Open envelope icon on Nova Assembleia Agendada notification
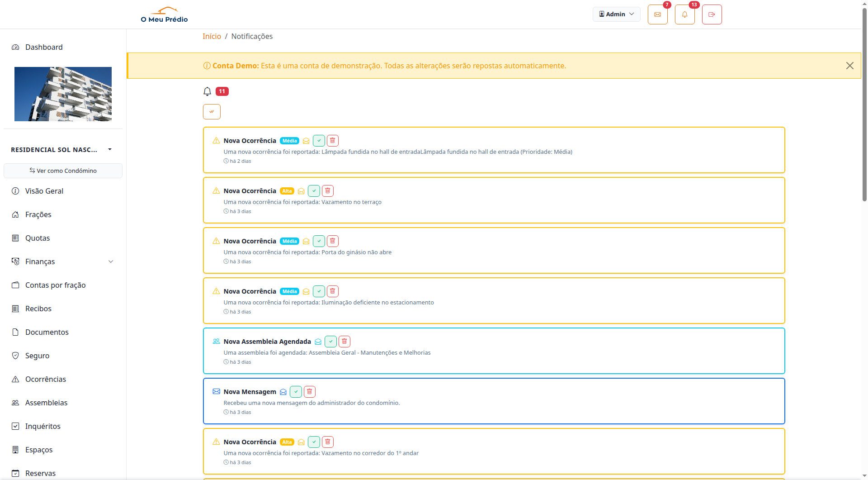Screen dimensions: 868x480 [x=318, y=341]
